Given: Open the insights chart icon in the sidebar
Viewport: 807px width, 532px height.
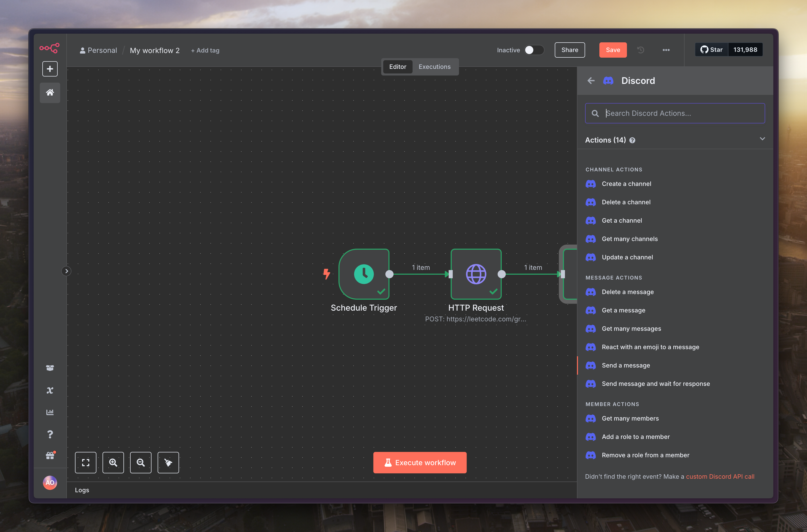Looking at the screenshot, I should (x=50, y=412).
